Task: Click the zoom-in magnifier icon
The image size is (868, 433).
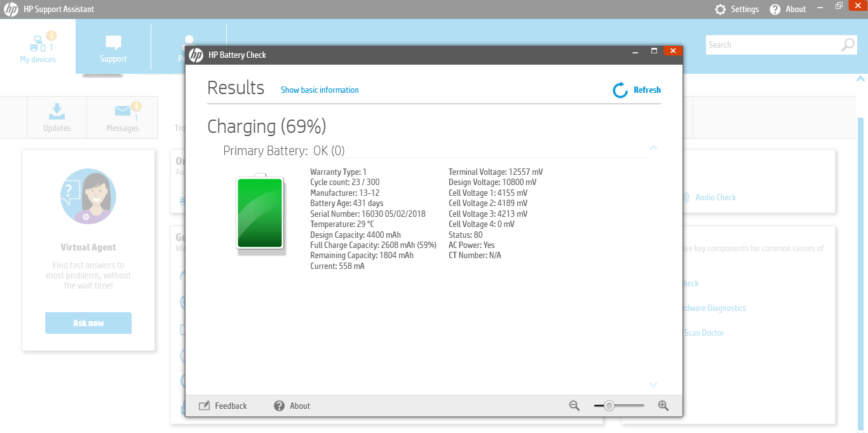Action: (663, 405)
